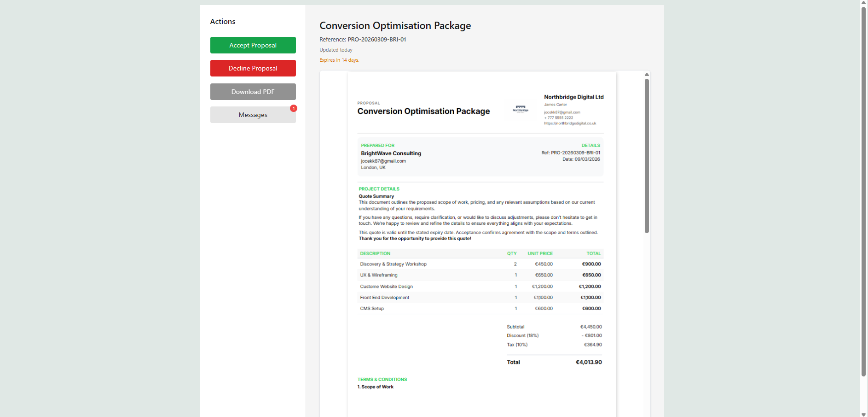
Task: Click the 'Actions' sidebar heading
Action: 223,22
